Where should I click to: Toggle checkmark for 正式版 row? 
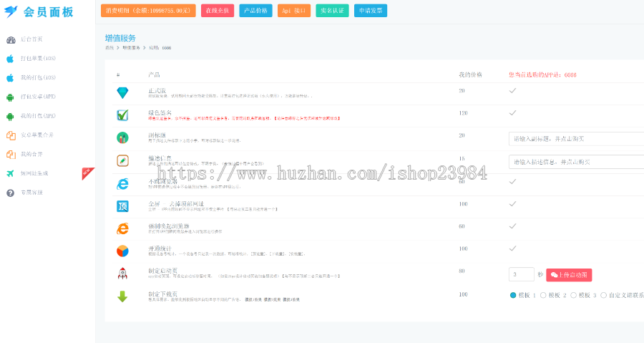click(512, 90)
